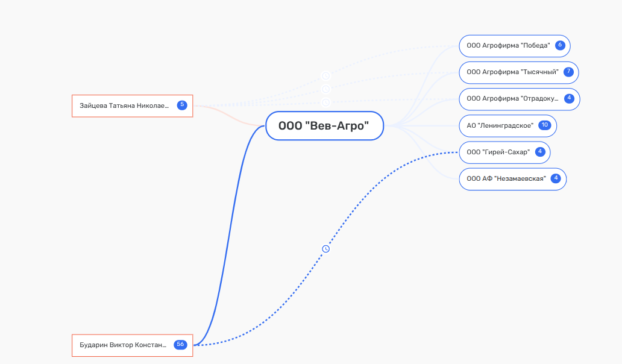Click the middle faded clock icon

[x=326, y=89]
